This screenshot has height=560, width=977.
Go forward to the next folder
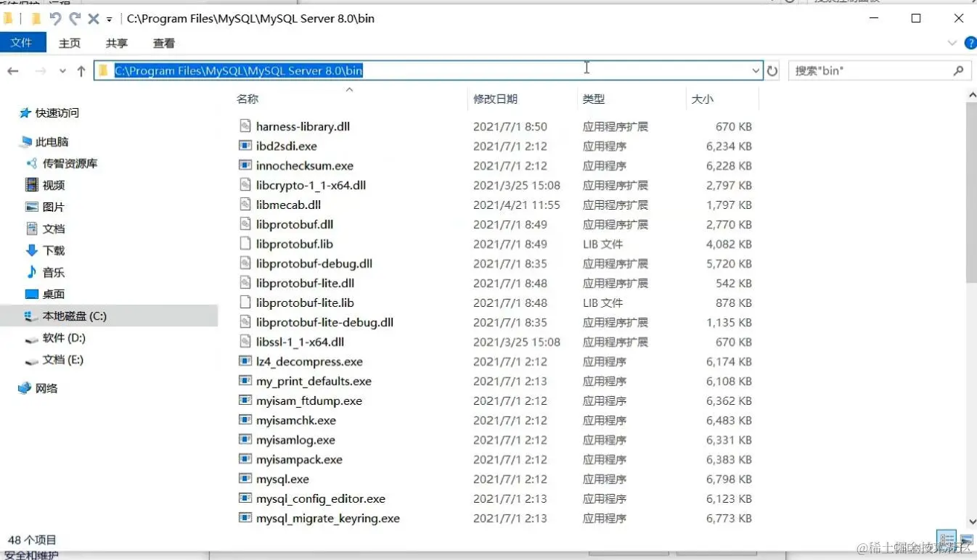tap(41, 70)
